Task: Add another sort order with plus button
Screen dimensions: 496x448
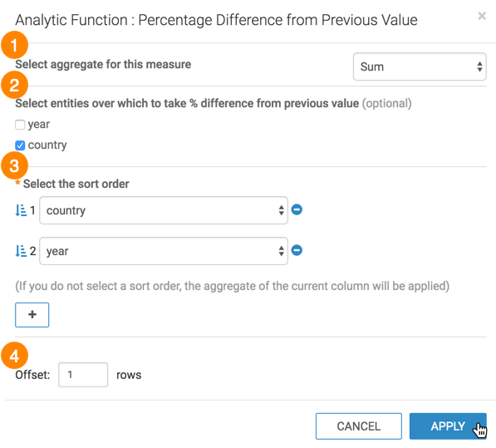Action: [x=32, y=315]
